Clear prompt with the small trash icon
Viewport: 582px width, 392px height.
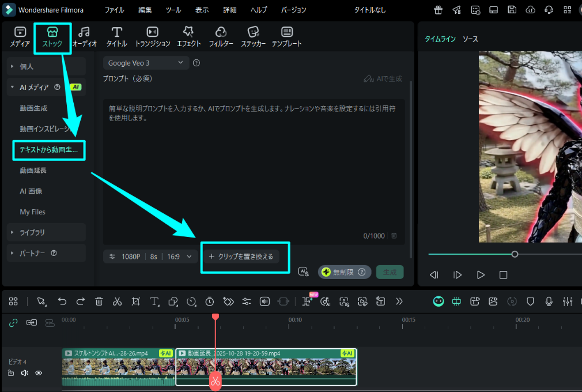tap(394, 236)
